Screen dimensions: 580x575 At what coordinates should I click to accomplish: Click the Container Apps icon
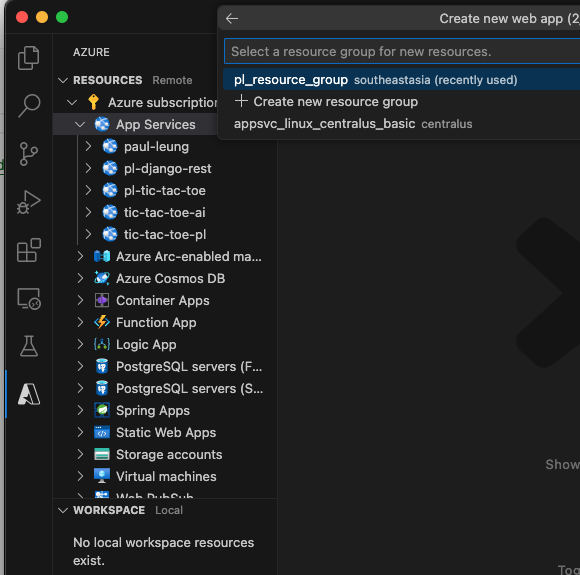[x=102, y=300]
